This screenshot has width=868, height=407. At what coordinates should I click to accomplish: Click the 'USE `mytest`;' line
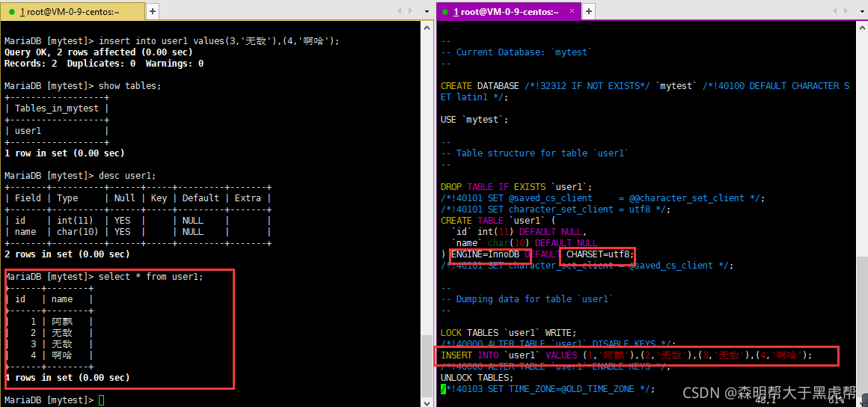(474, 120)
